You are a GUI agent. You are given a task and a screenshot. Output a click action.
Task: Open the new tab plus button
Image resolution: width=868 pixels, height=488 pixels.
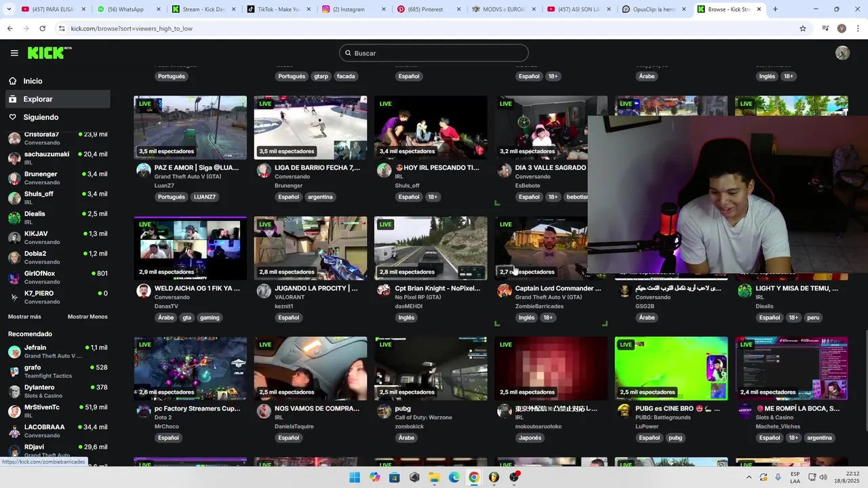[x=775, y=9]
